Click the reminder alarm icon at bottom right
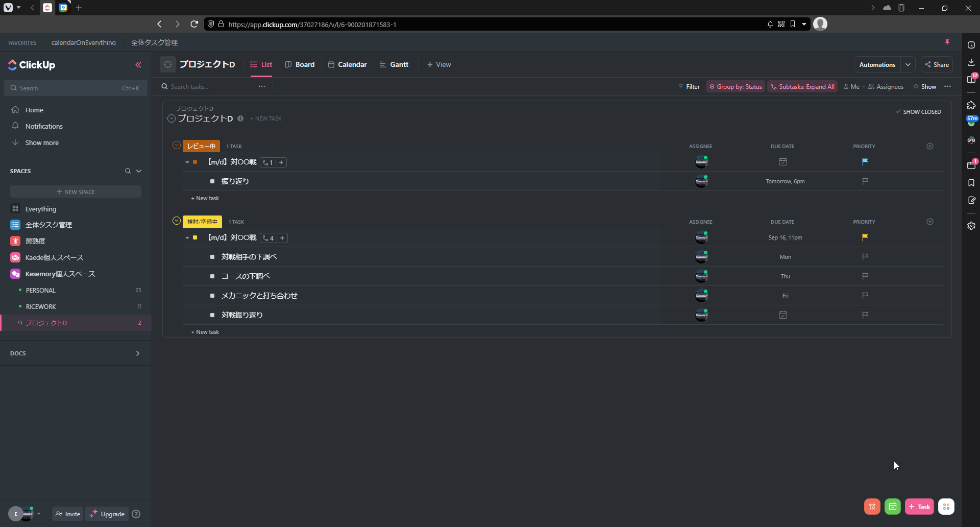 coord(872,507)
